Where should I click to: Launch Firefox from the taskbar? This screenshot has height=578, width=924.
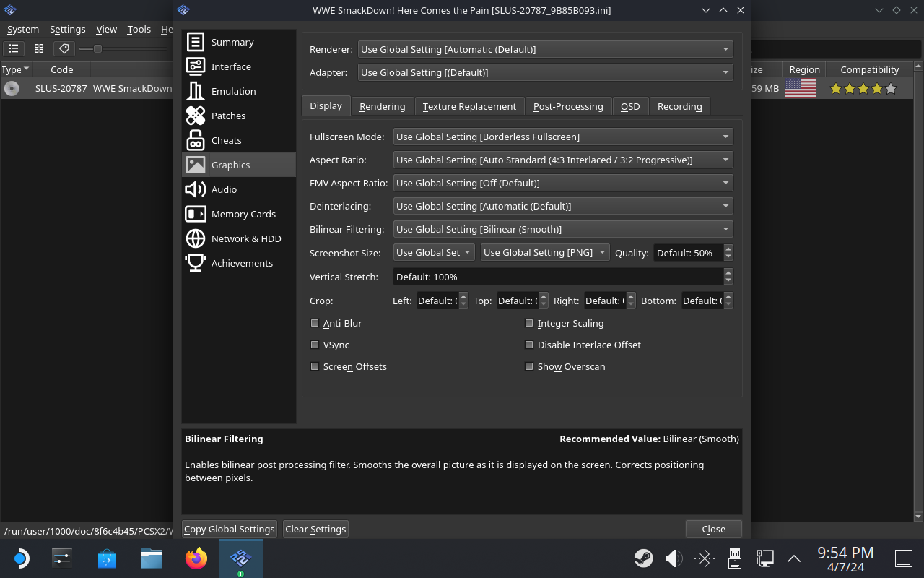click(196, 558)
